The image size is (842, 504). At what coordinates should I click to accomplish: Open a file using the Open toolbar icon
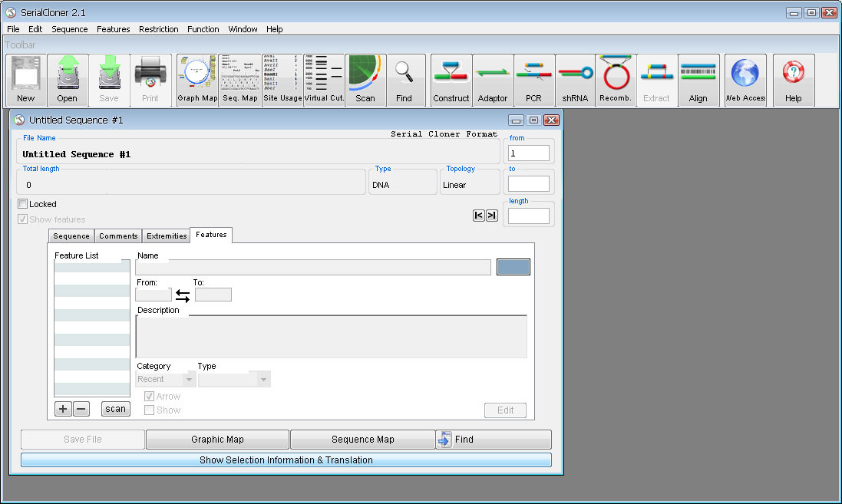click(x=67, y=80)
